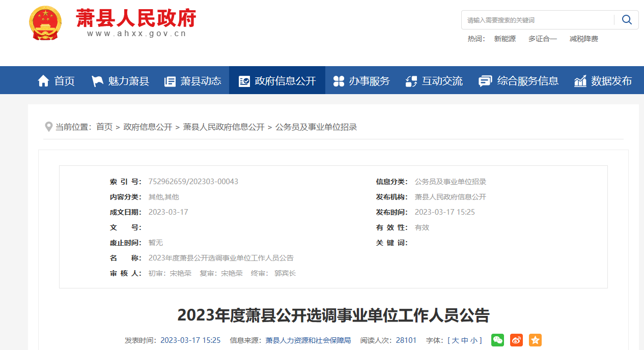Share the article via WeChat icon
The width and height of the screenshot is (644, 350).
tap(497, 340)
